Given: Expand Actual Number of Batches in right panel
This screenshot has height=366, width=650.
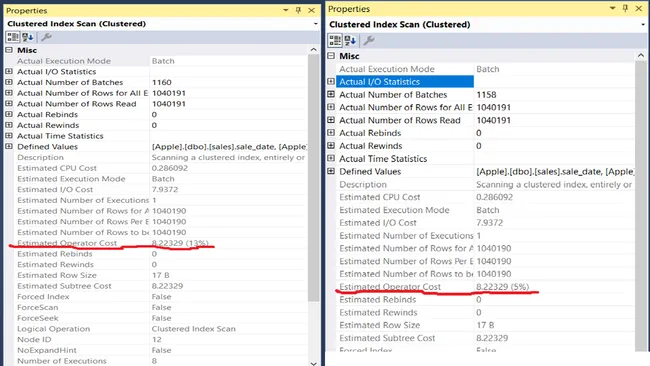Looking at the screenshot, I should point(331,95).
